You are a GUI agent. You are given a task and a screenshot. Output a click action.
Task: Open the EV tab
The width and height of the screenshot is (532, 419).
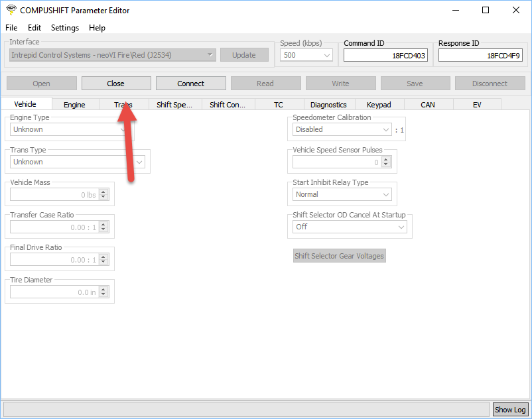(477, 105)
